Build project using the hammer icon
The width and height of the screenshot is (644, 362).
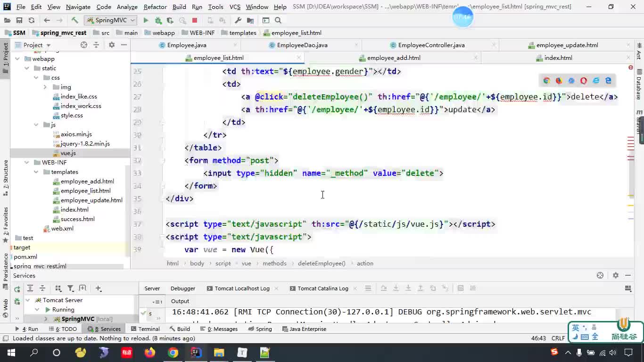point(74,20)
